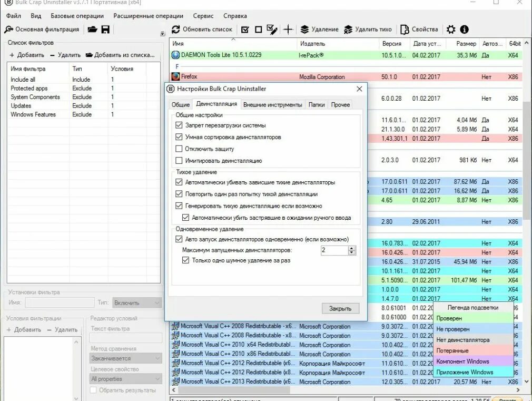The image size is (532, 401).
Task: Switch to the Деинсталляция tab
Action: coord(216,104)
